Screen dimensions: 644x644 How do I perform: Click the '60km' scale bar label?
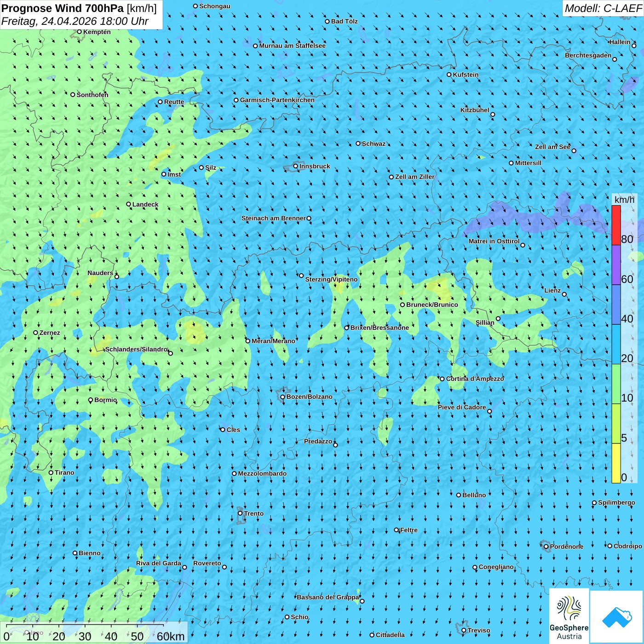coord(171,636)
